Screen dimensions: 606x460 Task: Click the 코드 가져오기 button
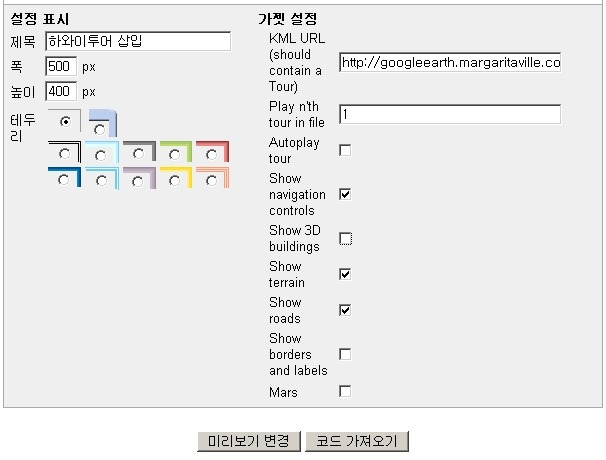click(x=357, y=441)
